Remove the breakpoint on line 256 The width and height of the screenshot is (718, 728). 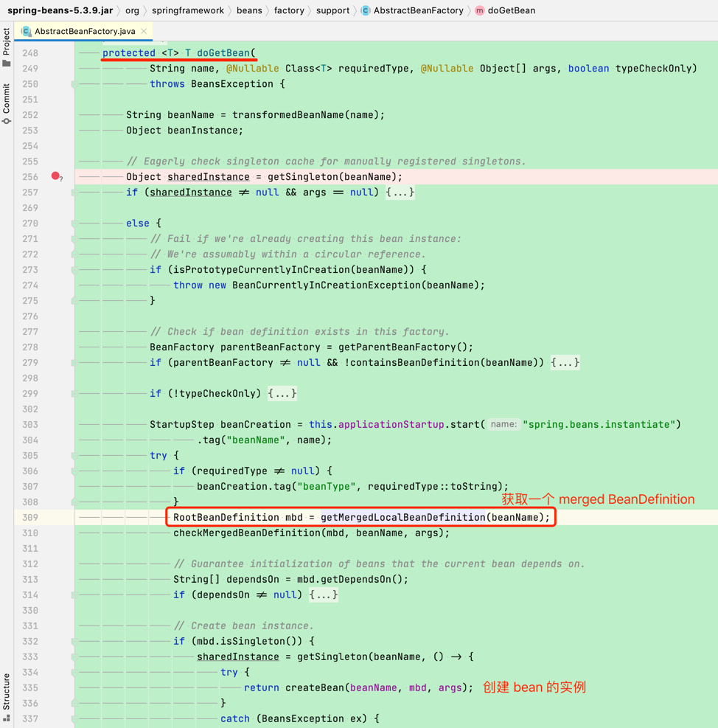(55, 176)
